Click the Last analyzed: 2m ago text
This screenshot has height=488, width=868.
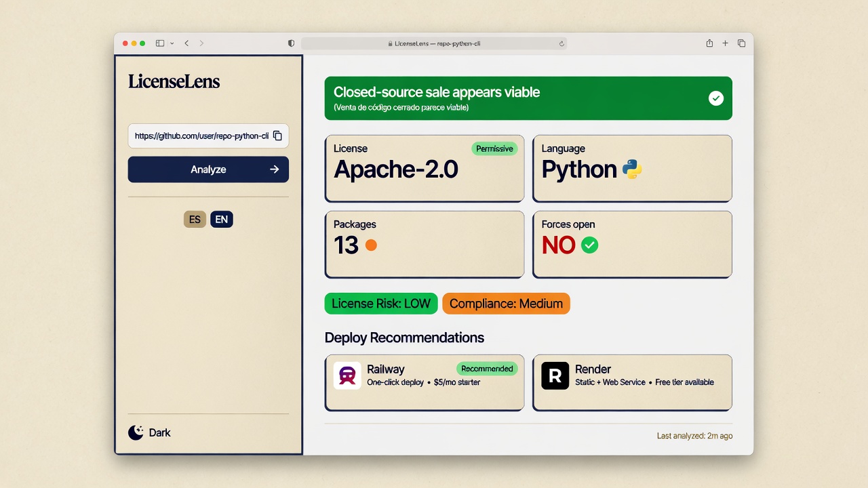(694, 436)
